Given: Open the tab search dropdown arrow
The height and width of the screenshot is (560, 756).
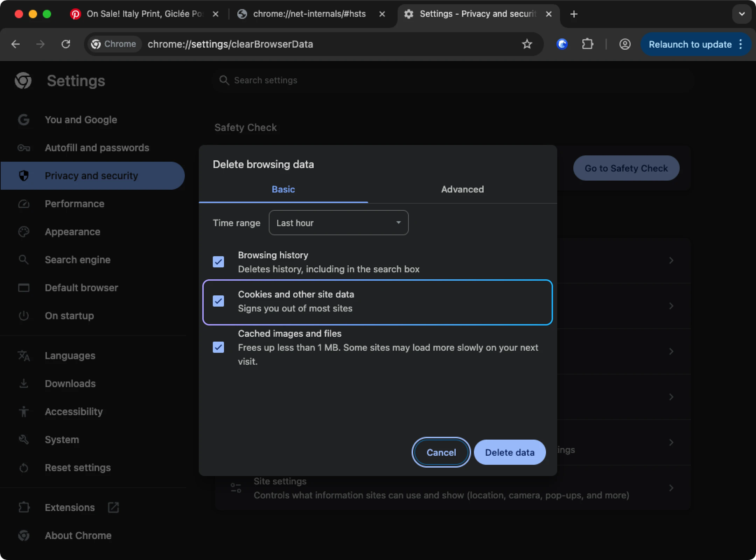Looking at the screenshot, I should (741, 14).
